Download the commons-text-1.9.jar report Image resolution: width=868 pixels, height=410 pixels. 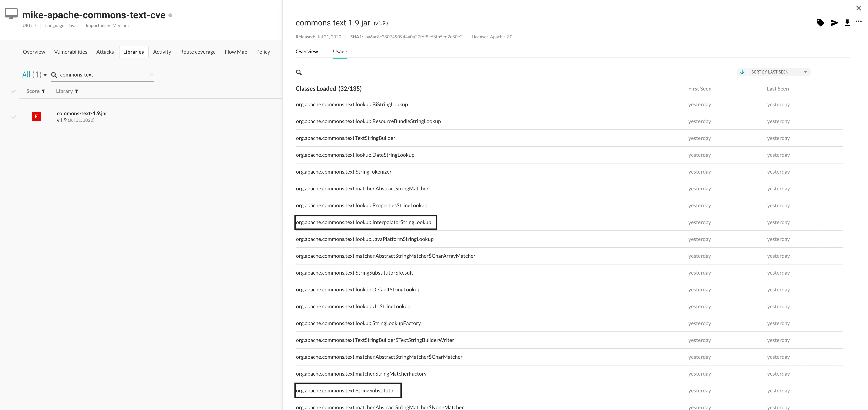847,23
